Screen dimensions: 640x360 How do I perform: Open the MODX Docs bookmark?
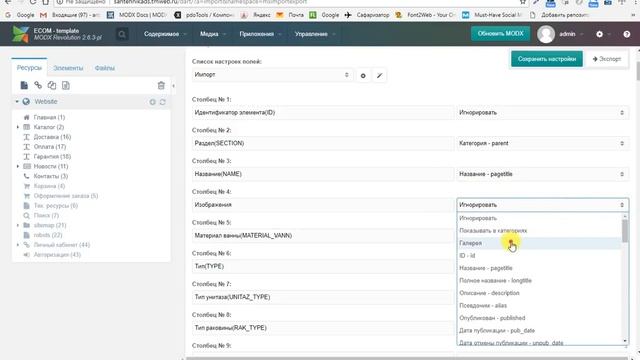[x=137, y=15]
